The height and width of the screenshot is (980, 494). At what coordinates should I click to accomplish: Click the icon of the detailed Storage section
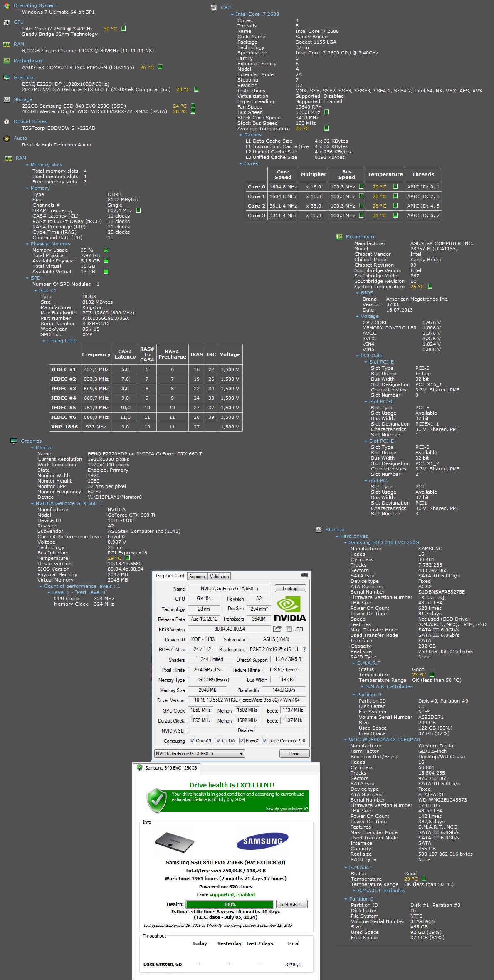pos(319,530)
